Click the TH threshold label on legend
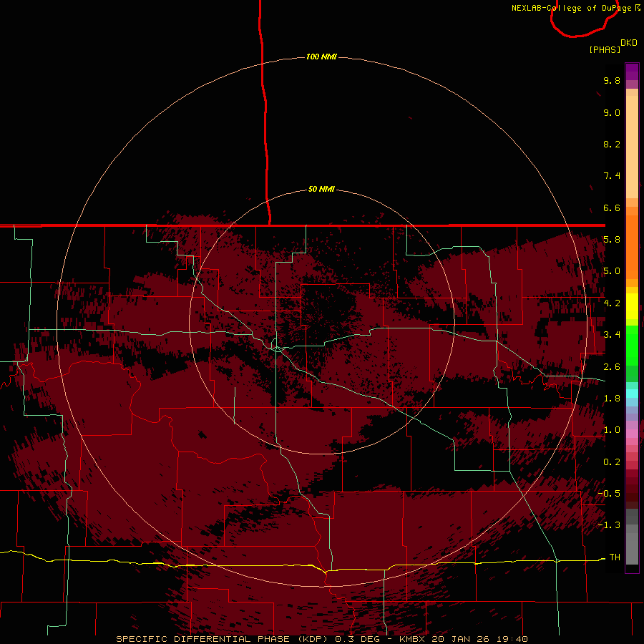 pyautogui.click(x=615, y=557)
